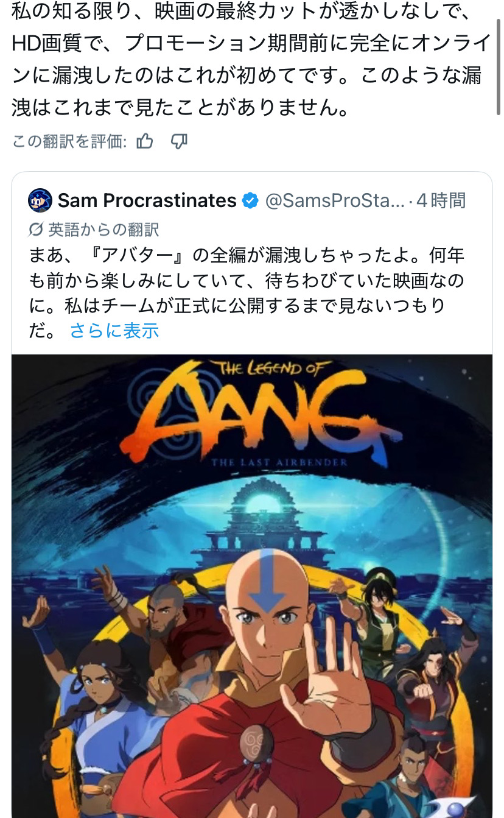The width and height of the screenshot is (504, 818).
Task: Expand quoted post with さらに表示
Action: (x=114, y=331)
